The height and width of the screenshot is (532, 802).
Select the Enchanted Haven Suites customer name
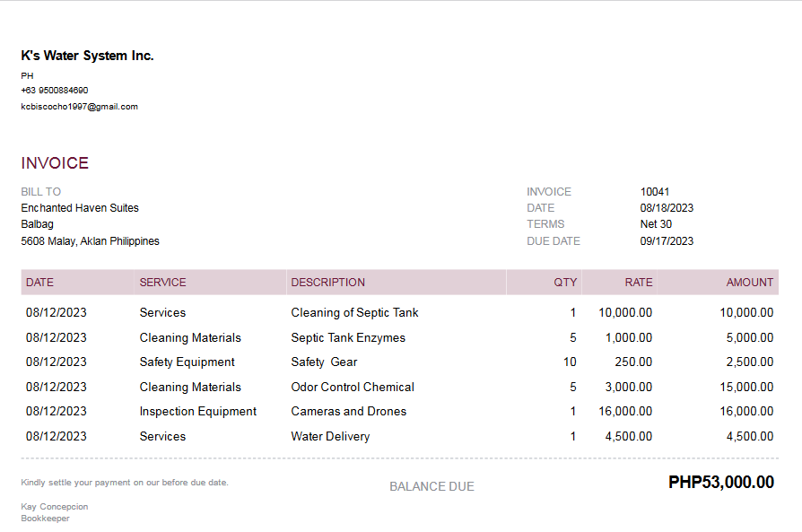[80, 208]
